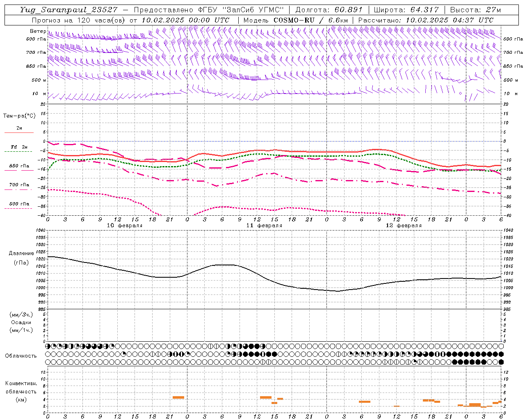Viewport: 525px width, 420px height.
Task: Click the 985 value on left pressure axis
Action: [42, 309]
